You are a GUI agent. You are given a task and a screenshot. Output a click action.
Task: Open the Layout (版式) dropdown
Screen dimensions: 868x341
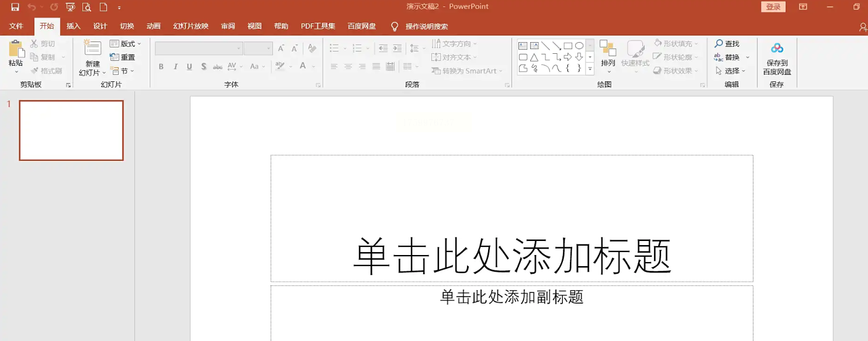tap(125, 44)
